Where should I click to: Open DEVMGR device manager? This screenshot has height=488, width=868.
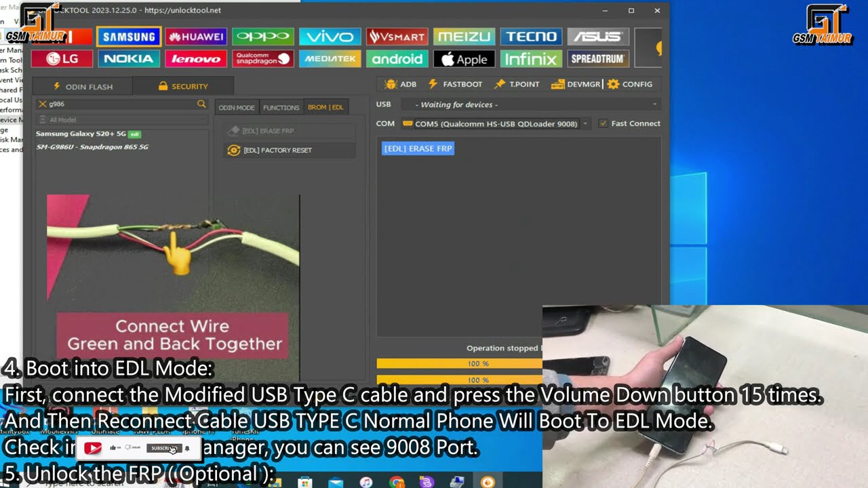(576, 84)
